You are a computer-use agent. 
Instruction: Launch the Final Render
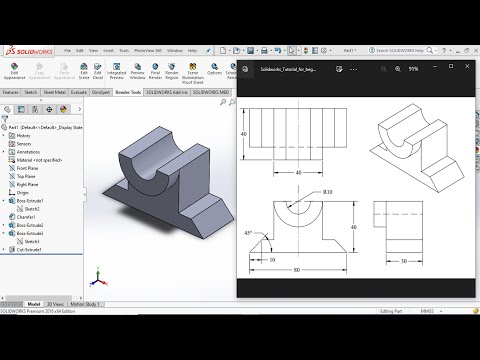click(155, 71)
